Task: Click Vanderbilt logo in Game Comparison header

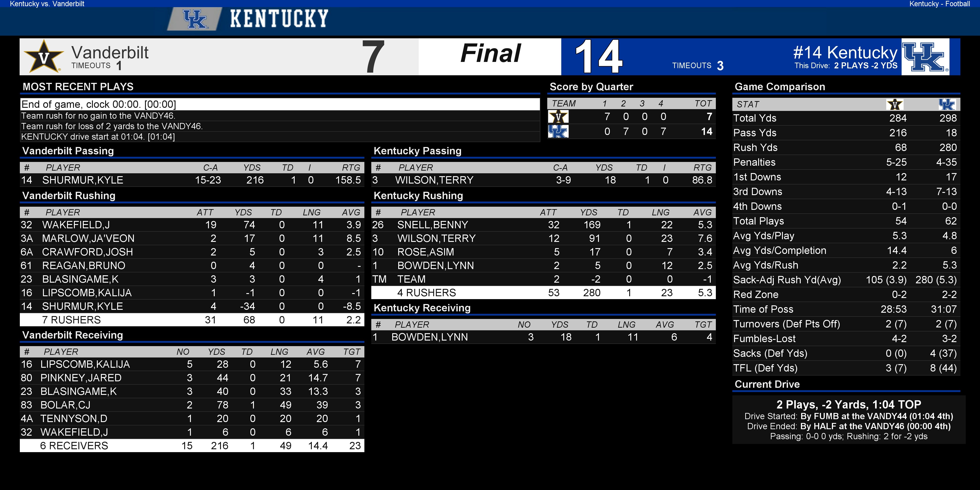Action: coord(895,104)
